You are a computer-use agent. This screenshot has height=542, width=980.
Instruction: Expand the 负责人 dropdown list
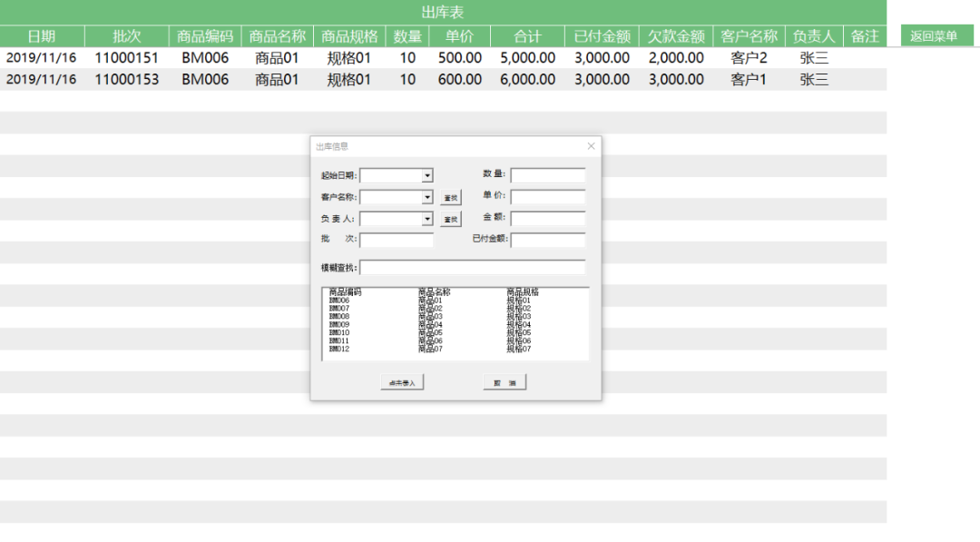tap(427, 219)
